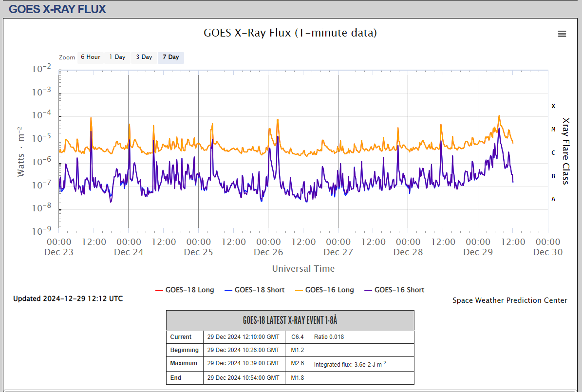The height and width of the screenshot is (392, 582).
Task: Click the GOES X-RAY FLUX panel heading
Action: [x=57, y=9]
